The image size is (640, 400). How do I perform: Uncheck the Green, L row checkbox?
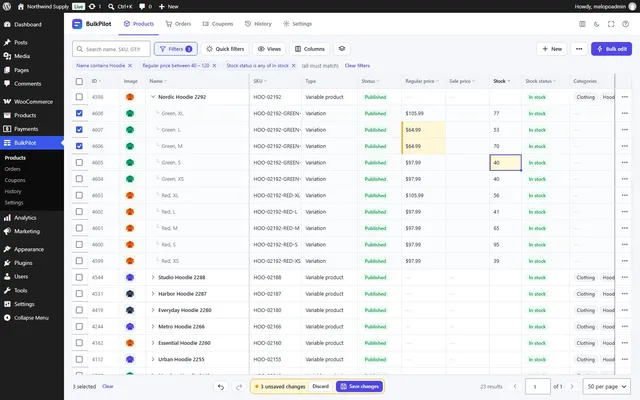[x=79, y=130]
